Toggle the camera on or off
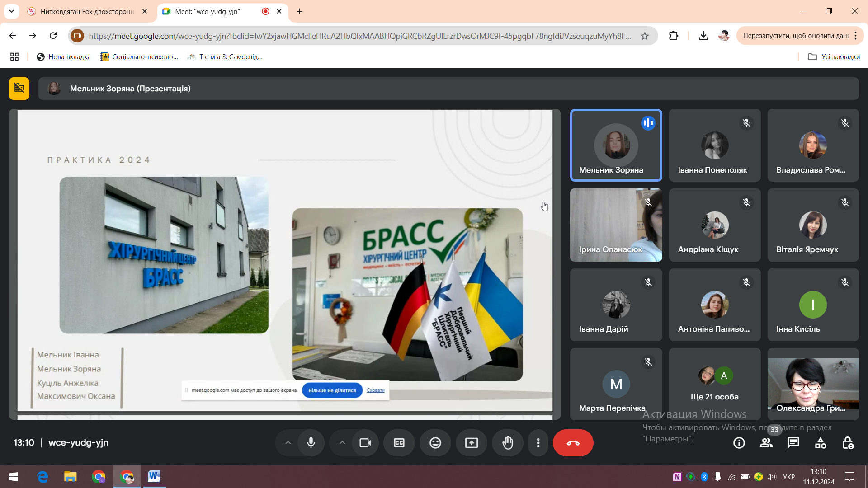The width and height of the screenshot is (868, 488). (x=365, y=443)
